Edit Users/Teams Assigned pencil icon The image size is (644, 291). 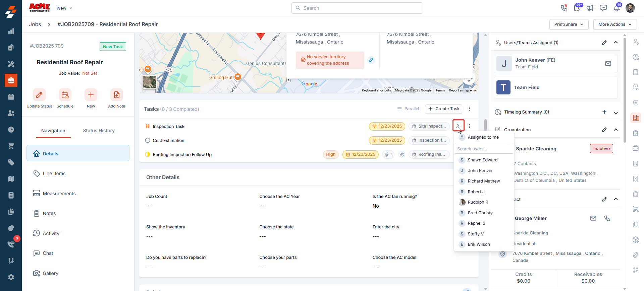pos(604,43)
